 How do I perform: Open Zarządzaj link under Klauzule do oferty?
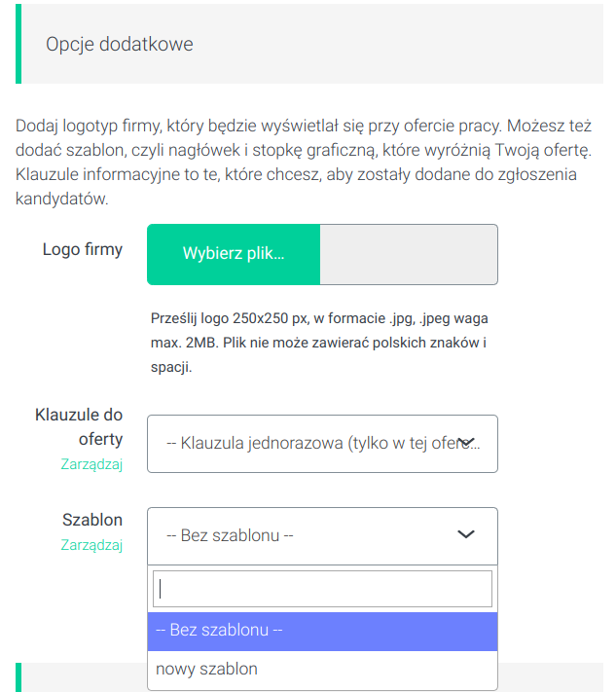tap(91, 464)
